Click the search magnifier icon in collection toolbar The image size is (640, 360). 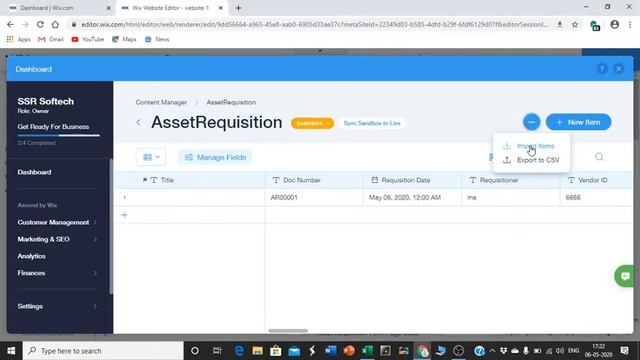[599, 157]
